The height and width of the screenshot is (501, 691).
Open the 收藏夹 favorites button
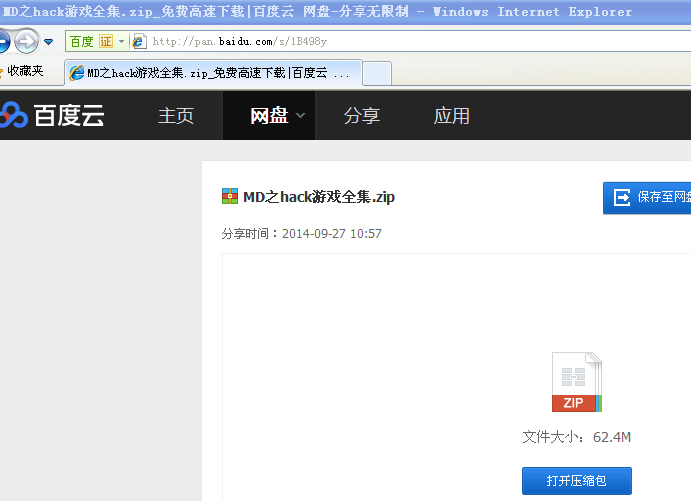(x=22, y=71)
